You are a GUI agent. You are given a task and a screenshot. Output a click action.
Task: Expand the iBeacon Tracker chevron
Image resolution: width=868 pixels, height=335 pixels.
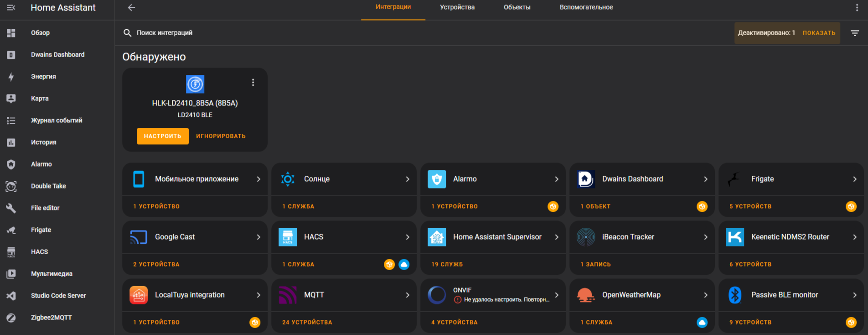pyautogui.click(x=706, y=237)
